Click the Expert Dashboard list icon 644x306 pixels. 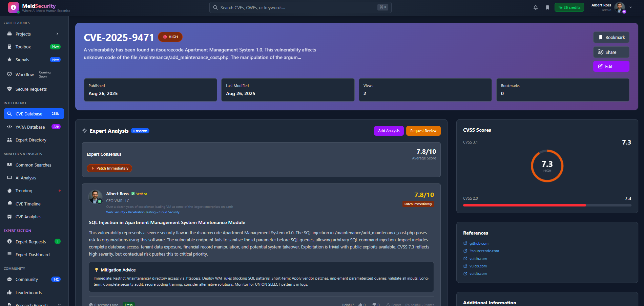(x=9, y=255)
